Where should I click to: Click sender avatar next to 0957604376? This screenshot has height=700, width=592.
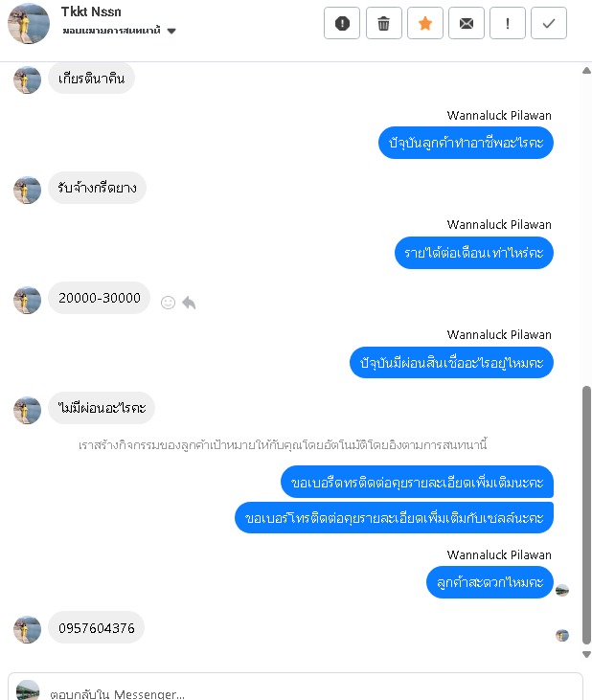[27, 629]
